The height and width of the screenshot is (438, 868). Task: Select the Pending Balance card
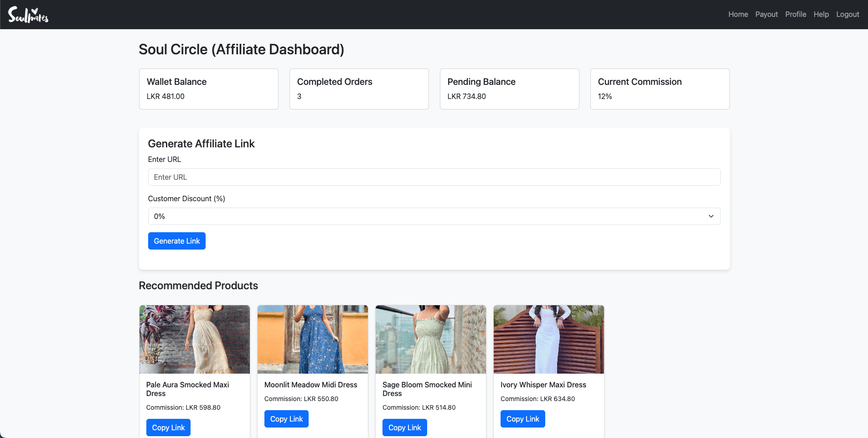(509, 89)
